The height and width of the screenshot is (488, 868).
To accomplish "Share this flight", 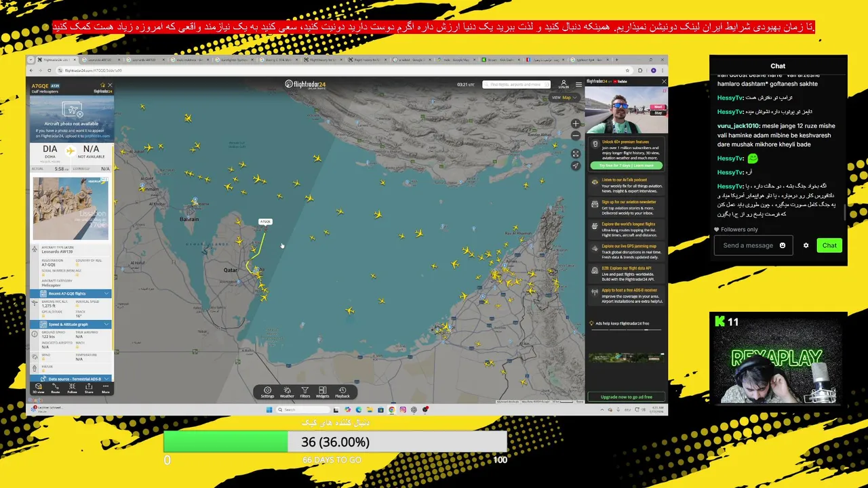I will 89,388.
